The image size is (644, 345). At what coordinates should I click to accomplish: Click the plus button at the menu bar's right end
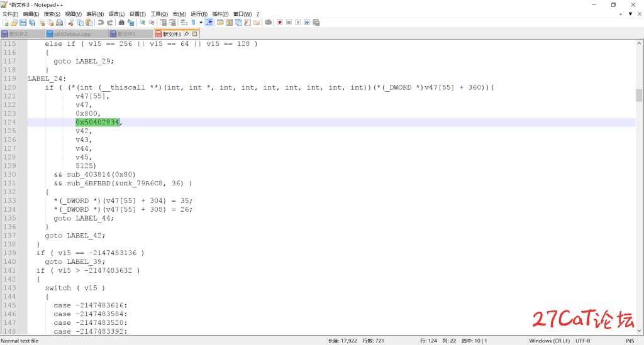[x=621, y=14]
